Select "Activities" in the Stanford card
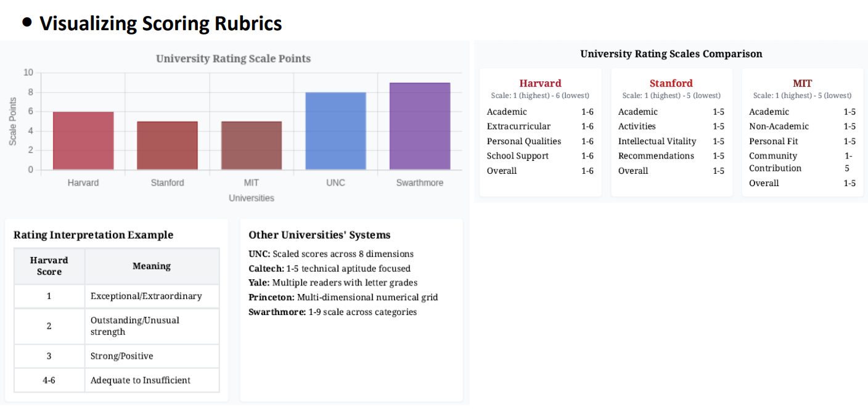 click(637, 126)
